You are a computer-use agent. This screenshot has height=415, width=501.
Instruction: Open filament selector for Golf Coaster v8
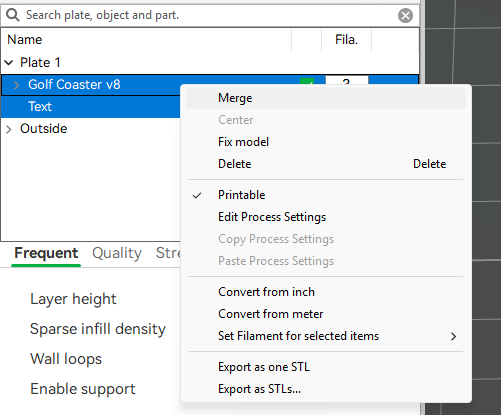347,81
